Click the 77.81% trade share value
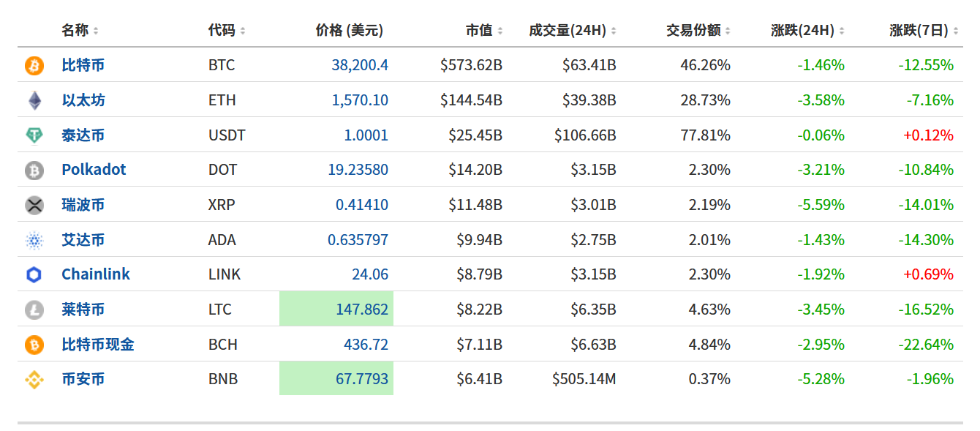The height and width of the screenshot is (431, 980). point(705,135)
